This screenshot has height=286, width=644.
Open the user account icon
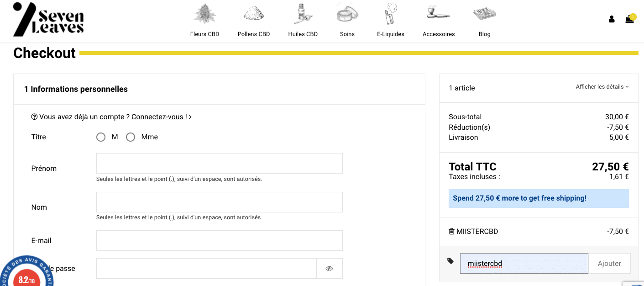pos(612,19)
